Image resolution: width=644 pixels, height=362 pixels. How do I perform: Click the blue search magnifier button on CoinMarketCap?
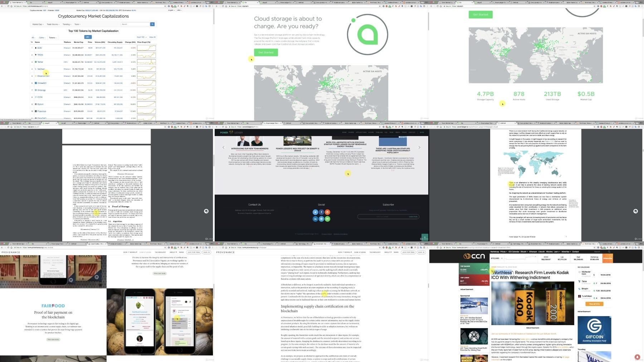point(152,24)
